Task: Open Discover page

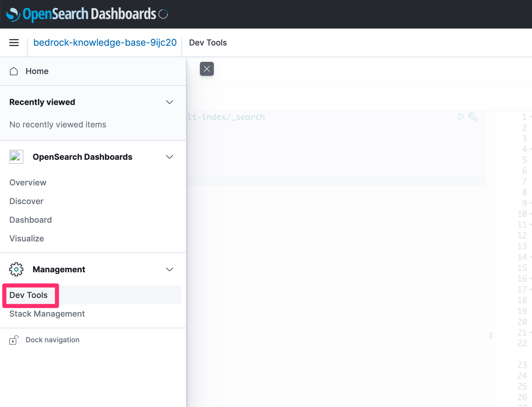Action: pos(27,201)
